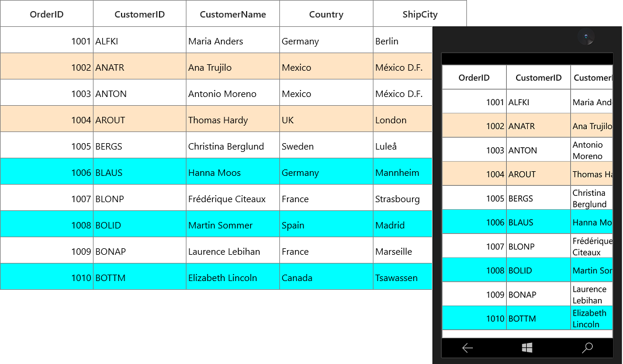The width and height of the screenshot is (623, 364).
Task: Select the Maria Anders cell in desktop grid
Action: pyautogui.click(x=233, y=40)
